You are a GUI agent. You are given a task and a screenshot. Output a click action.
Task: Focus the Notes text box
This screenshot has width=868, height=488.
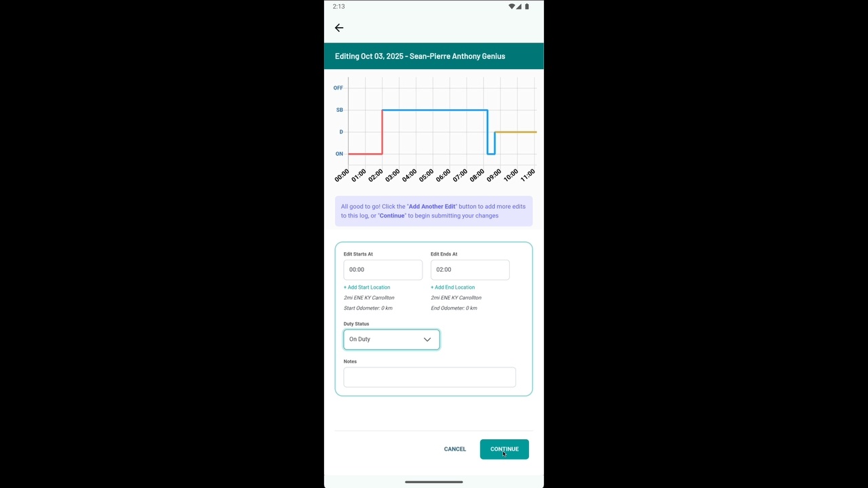pos(429,378)
